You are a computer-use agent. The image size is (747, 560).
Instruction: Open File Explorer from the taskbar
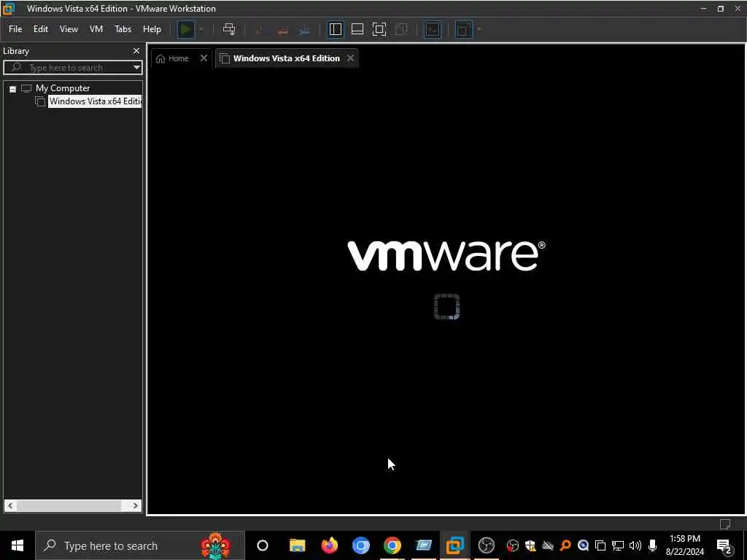coord(298,545)
